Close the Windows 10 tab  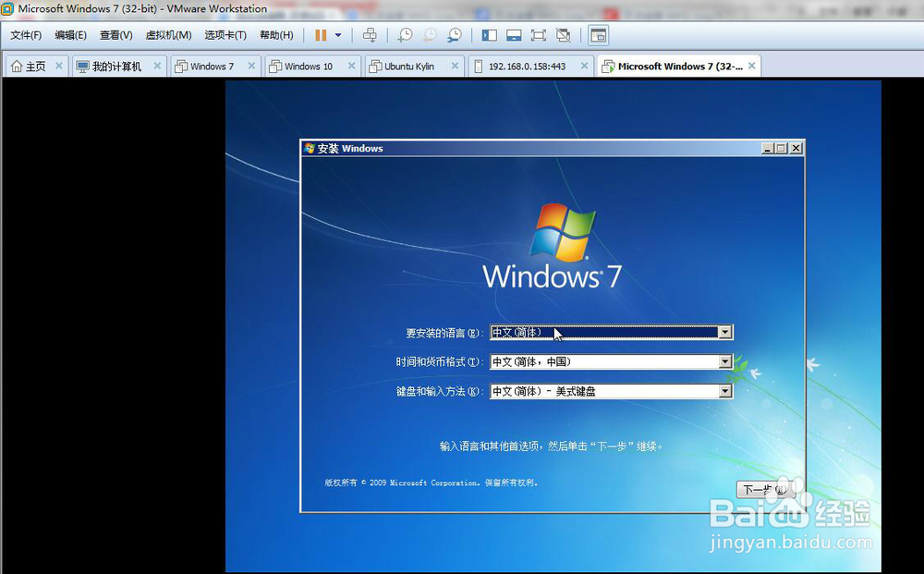point(352,66)
